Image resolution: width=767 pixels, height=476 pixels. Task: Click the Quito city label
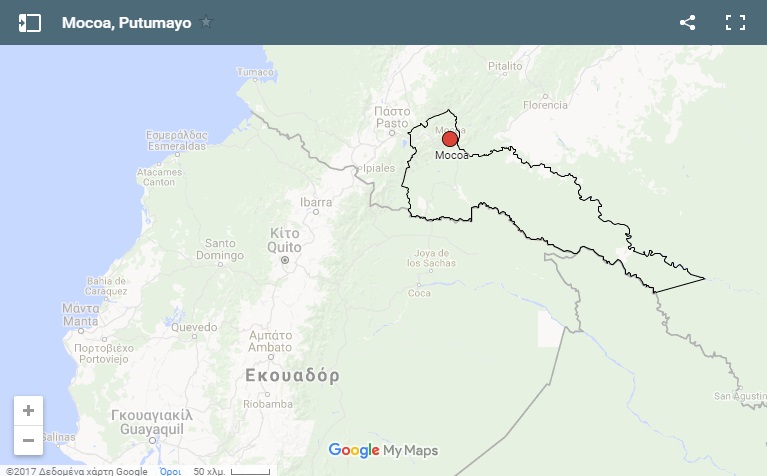(x=284, y=247)
